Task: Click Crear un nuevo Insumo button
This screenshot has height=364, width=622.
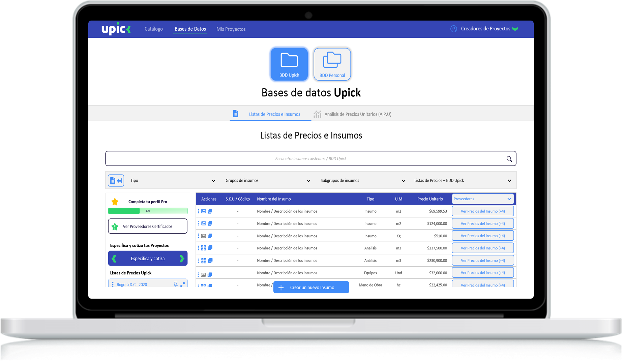Action: tap(311, 287)
